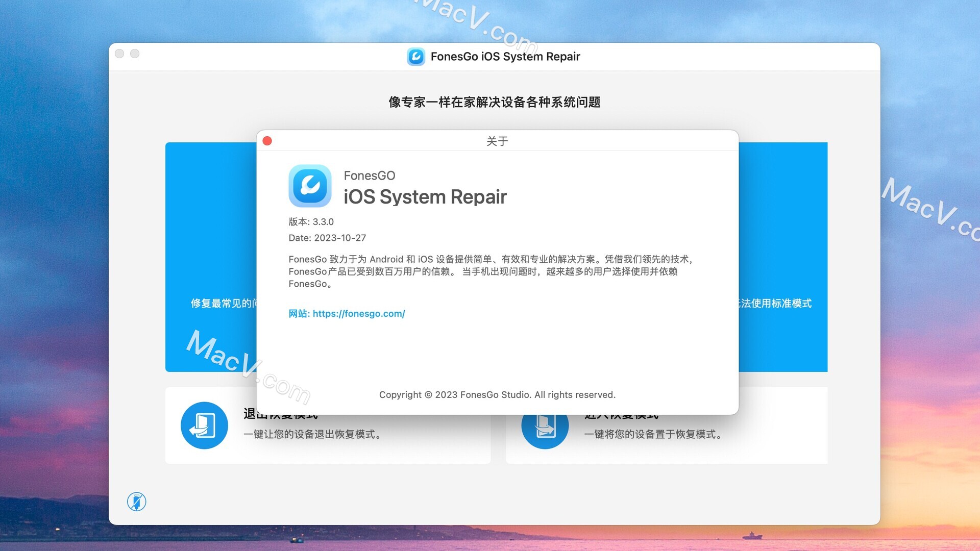Click the main window's first gray title button
This screenshot has height=551, width=980.
pos(119,54)
